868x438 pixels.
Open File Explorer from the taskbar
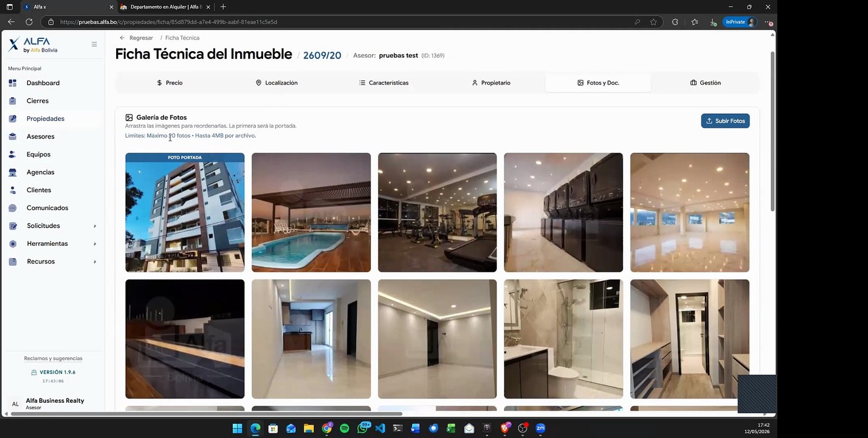(308, 428)
